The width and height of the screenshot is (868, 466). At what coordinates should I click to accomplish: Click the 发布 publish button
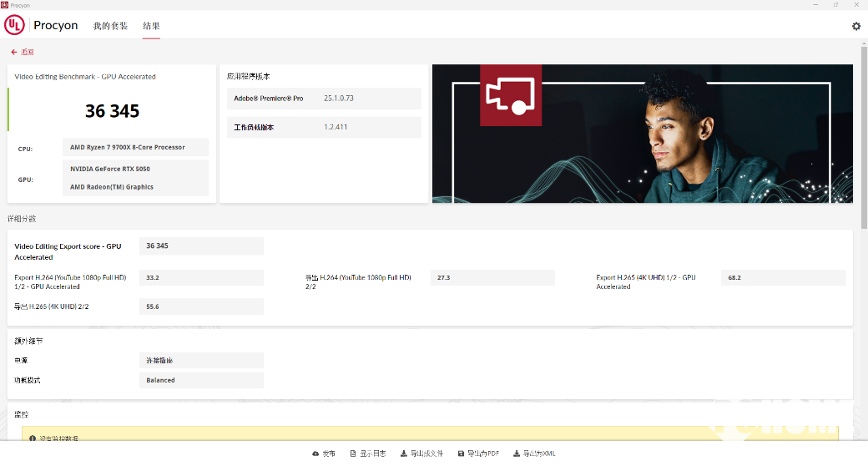click(x=324, y=453)
